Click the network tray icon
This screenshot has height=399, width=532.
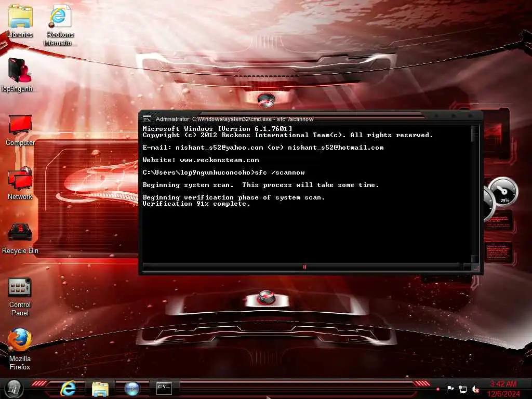[462, 389]
